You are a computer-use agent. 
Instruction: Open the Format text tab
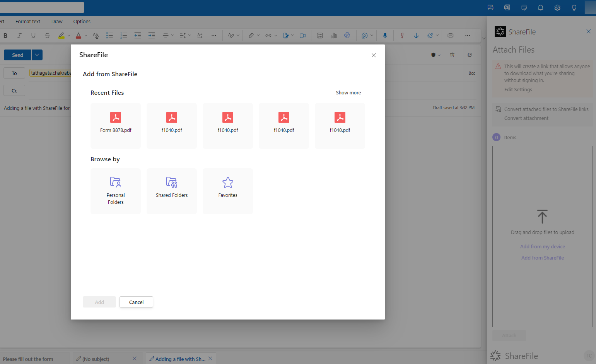pos(28,22)
